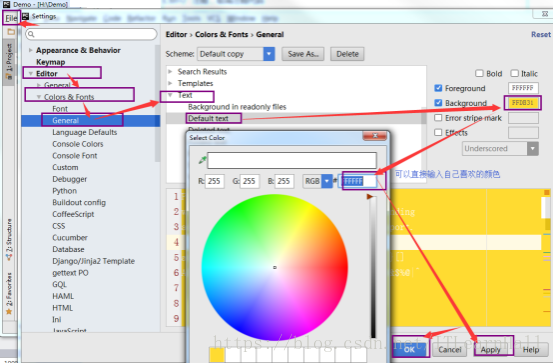The image size is (554, 363).
Task: Close the Settings window
Action: click(545, 14)
